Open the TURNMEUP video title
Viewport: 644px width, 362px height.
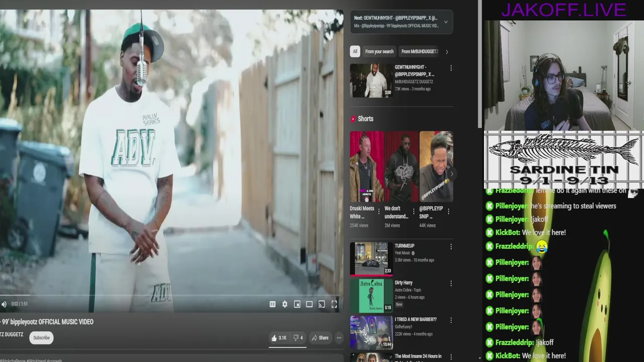tap(405, 246)
